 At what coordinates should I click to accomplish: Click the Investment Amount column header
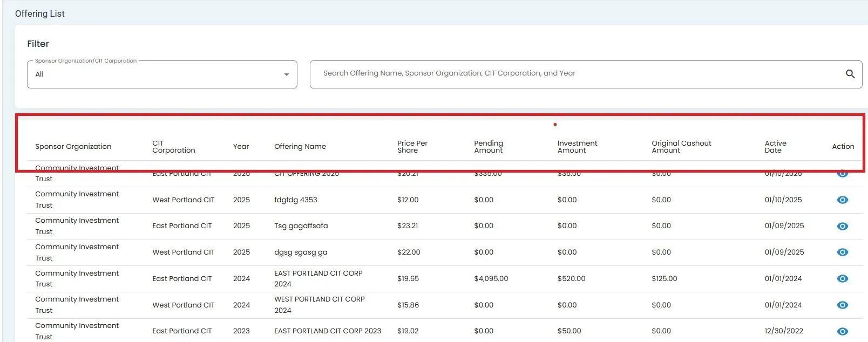point(577,147)
